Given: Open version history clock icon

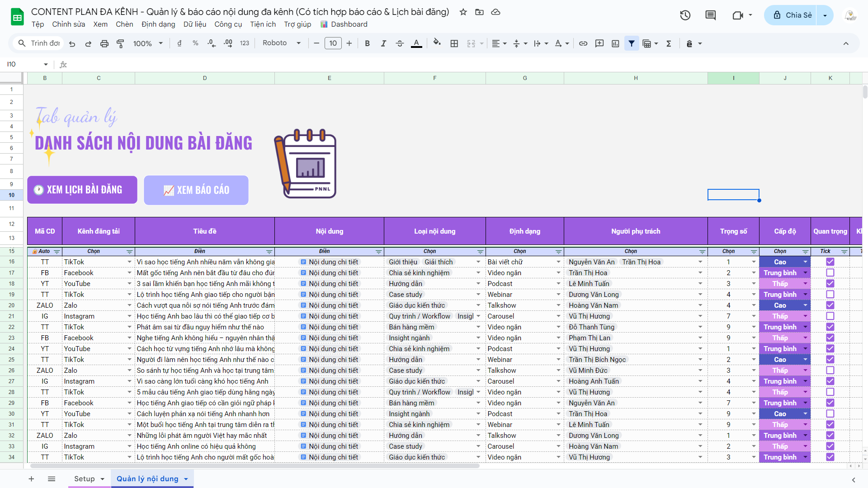Looking at the screenshot, I should click(x=685, y=15).
